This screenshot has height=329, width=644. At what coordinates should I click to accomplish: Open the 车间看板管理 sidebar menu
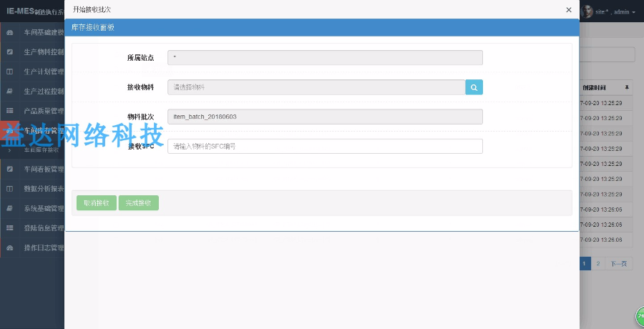click(32, 170)
